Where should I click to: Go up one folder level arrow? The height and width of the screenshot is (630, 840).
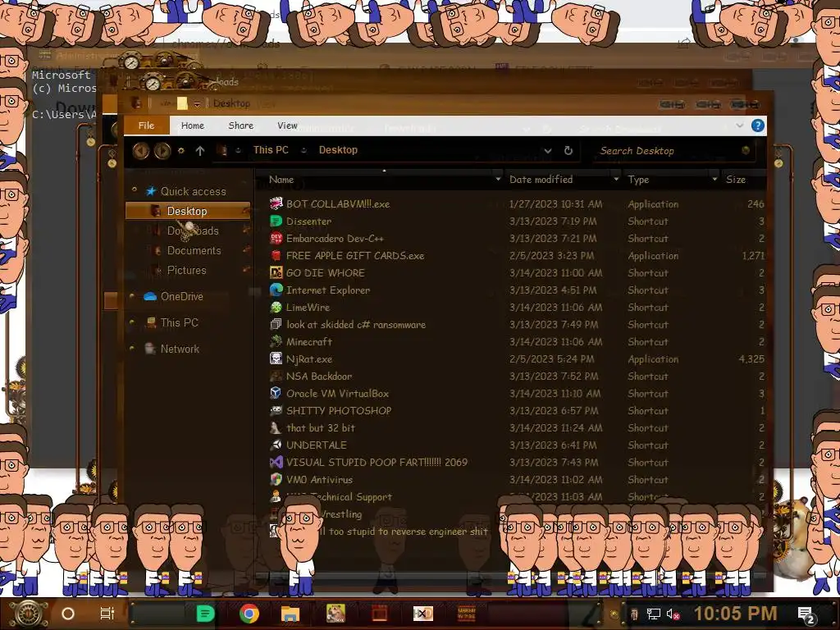tap(200, 151)
